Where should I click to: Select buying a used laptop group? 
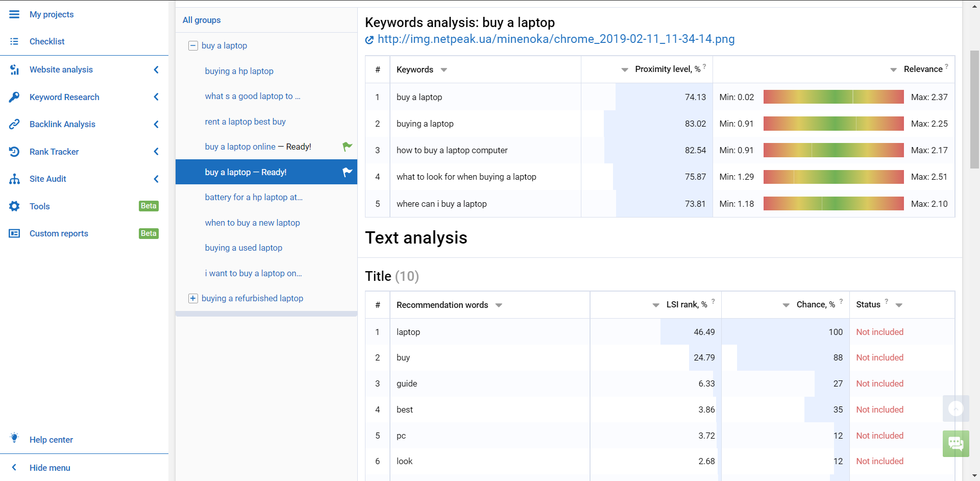tap(243, 248)
